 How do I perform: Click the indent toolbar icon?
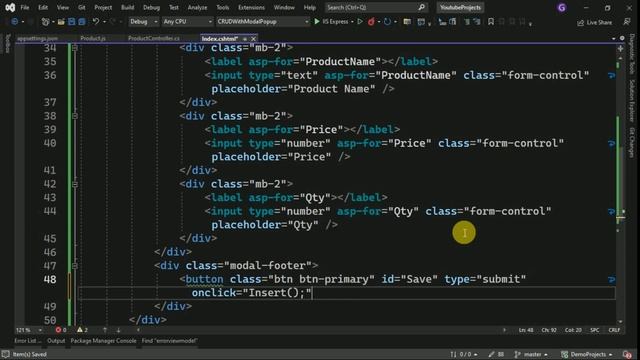(467, 22)
